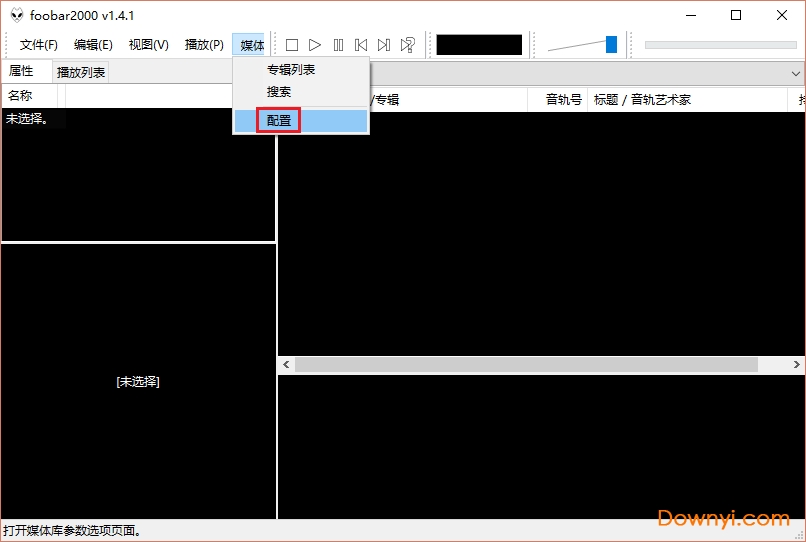Click the Stop playback button
This screenshot has height=542, width=806.
(292, 45)
